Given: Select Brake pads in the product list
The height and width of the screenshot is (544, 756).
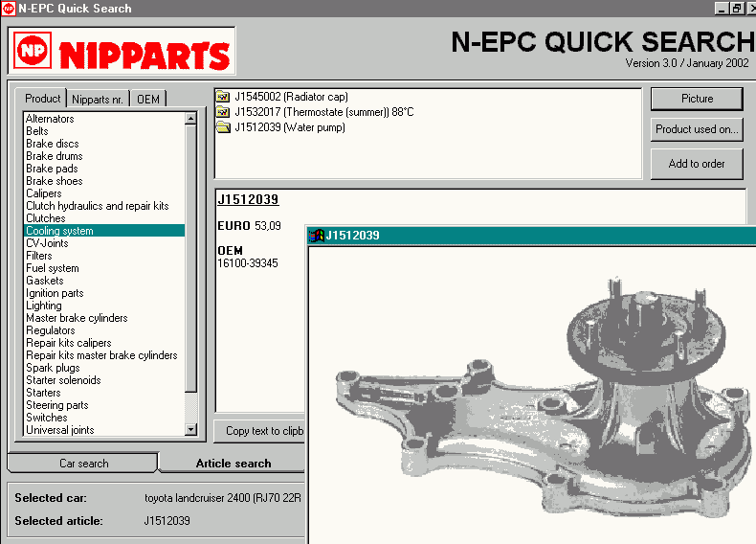Looking at the screenshot, I should (x=104, y=169).
